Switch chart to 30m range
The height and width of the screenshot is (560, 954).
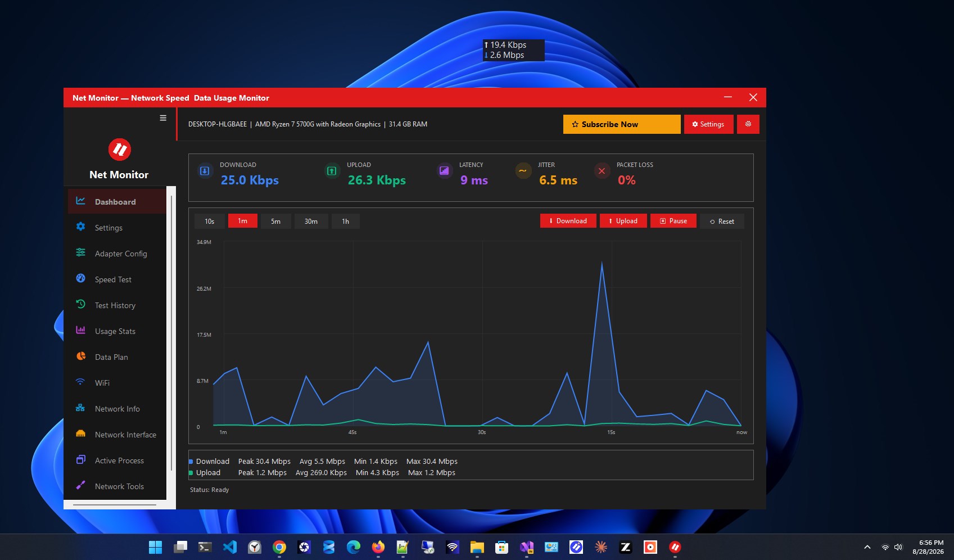click(311, 221)
